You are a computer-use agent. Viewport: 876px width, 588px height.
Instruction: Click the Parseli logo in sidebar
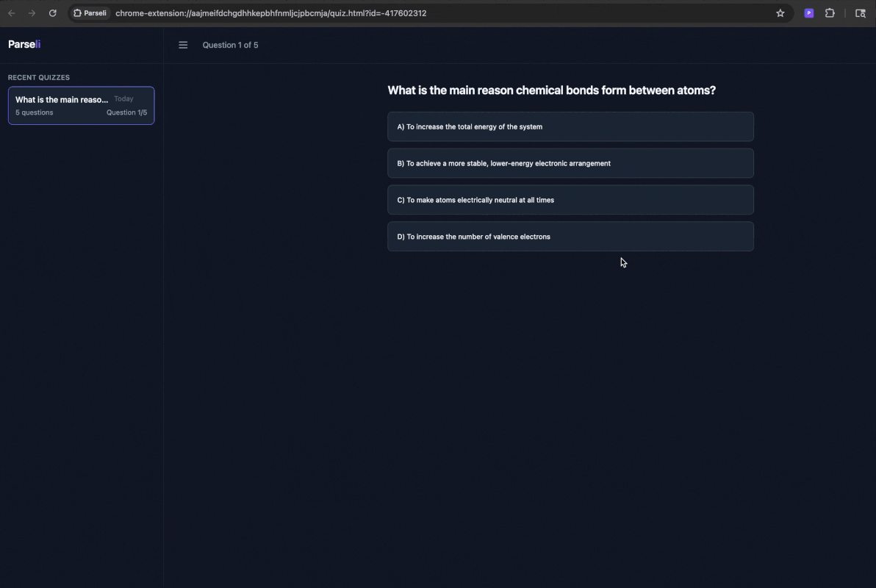pos(24,44)
